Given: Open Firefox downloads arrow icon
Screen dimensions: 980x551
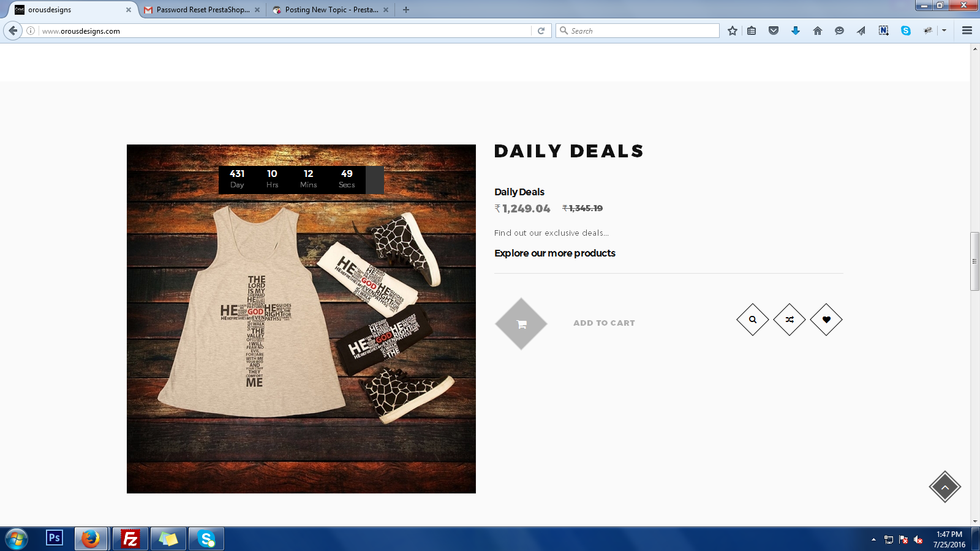Looking at the screenshot, I should point(796,31).
